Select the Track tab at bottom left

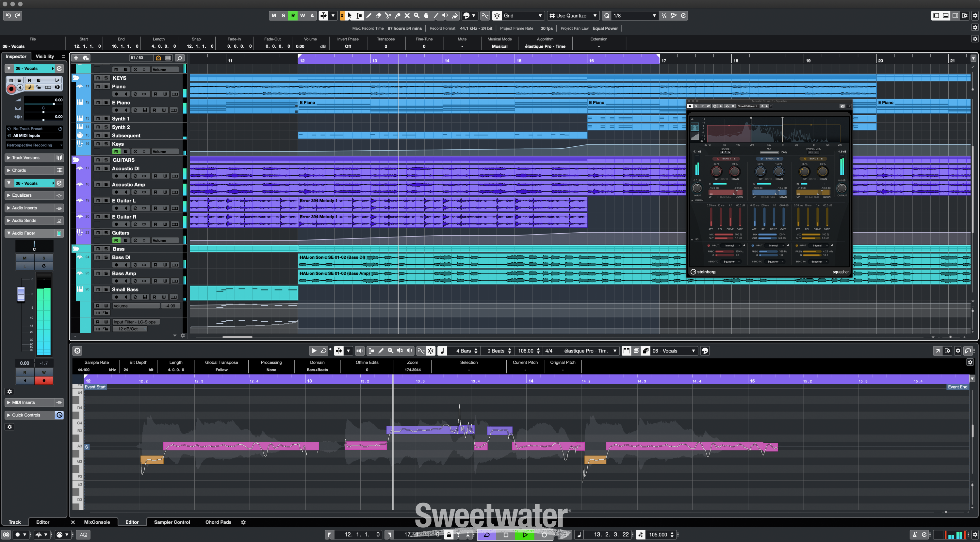click(14, 522)
